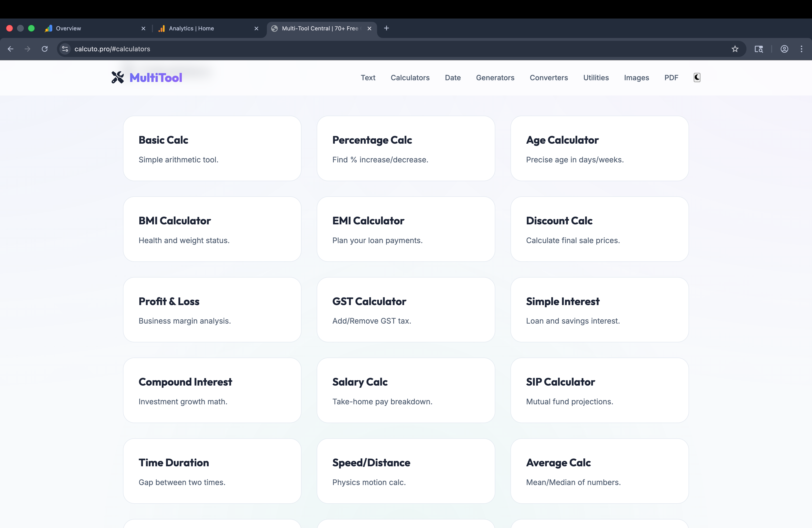
Task: Open the Discount Calc card
Action: (600, 229)
